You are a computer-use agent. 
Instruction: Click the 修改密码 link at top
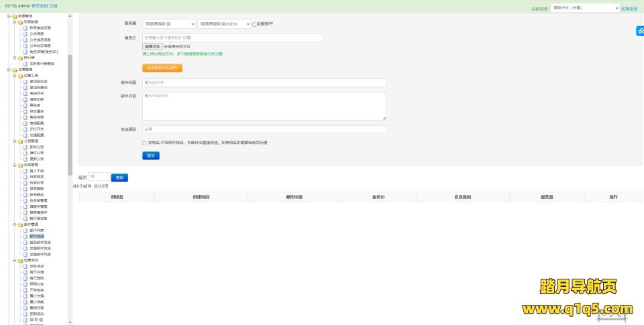coord(40,5)
